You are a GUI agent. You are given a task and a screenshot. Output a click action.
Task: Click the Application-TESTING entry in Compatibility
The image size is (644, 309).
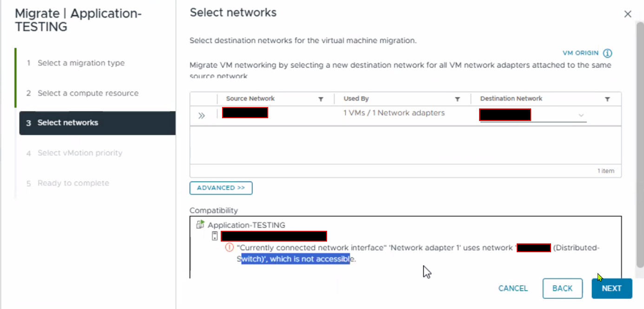pos(246,225)
